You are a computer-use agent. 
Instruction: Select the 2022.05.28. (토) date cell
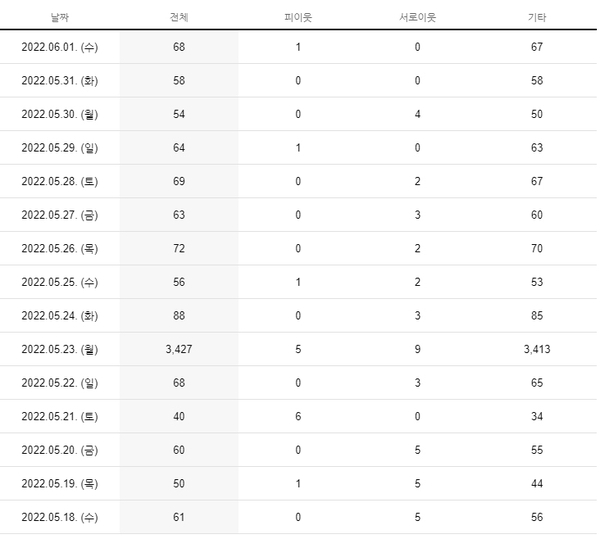point(60,181)
